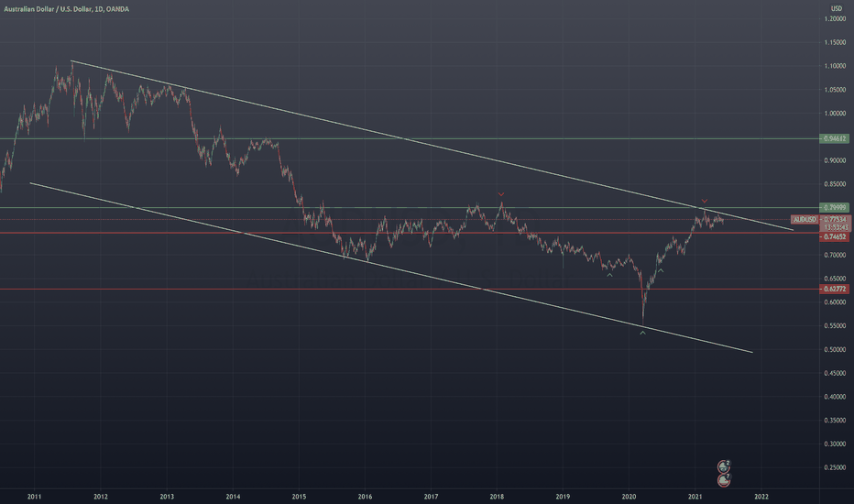This screenshot has height=504, width=854.
Task: Click the 0.70000 price axis label
Action: click(x=835, y=255)
